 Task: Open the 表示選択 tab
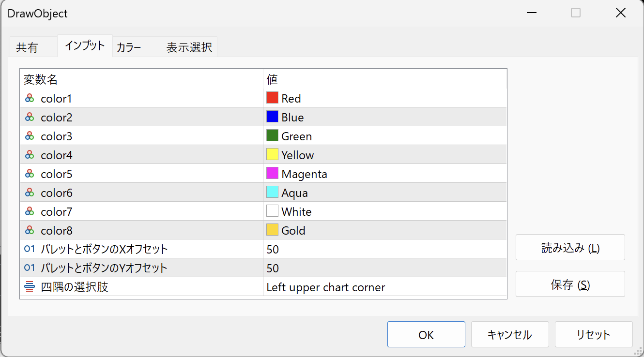click(189, 48)
